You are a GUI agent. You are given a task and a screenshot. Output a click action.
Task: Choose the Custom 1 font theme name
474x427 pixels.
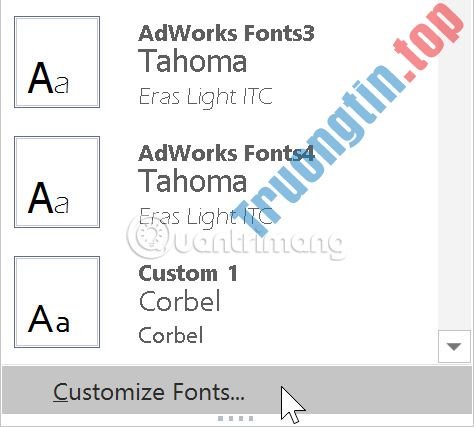pyautogui.click(x=188, y=274)
